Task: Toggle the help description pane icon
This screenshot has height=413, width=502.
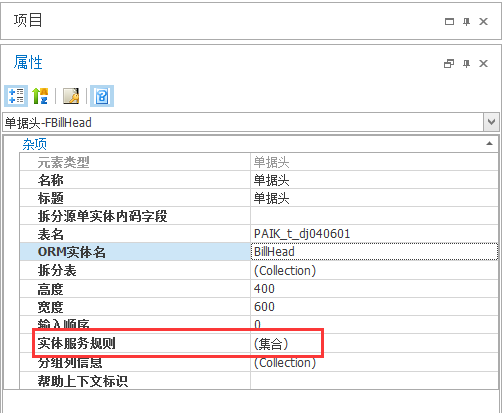Action: 102,96
